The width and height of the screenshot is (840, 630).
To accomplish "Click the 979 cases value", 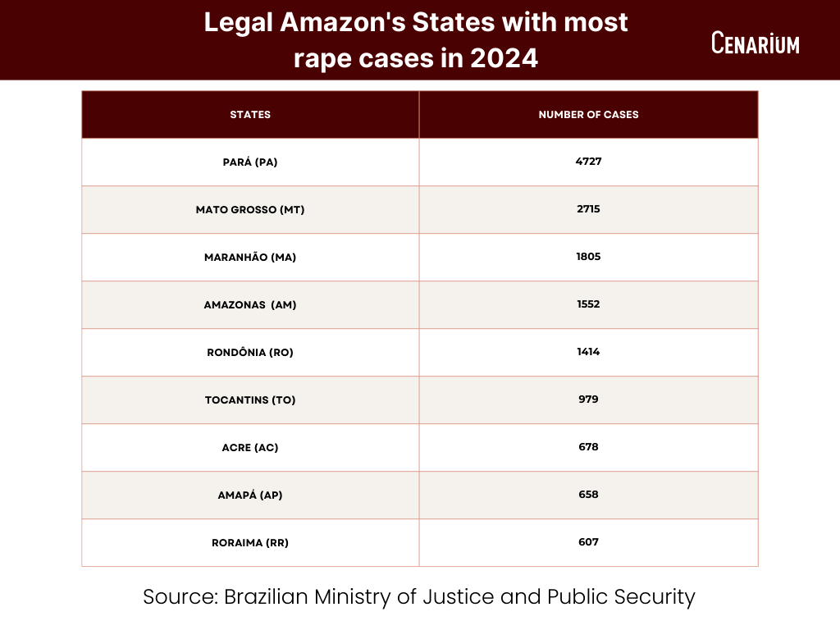I will click(588, 399).
